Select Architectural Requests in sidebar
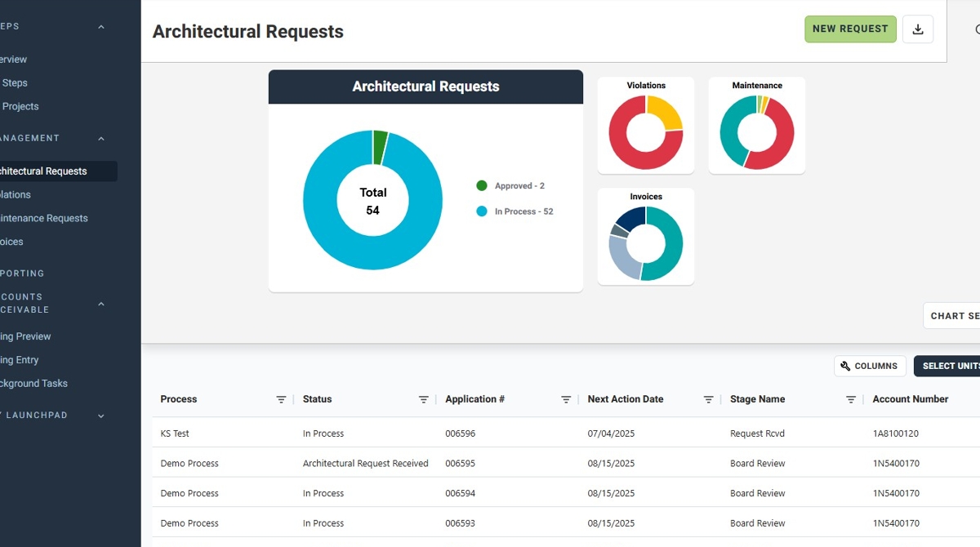This screenshot has height=547, width=980. 57,171
